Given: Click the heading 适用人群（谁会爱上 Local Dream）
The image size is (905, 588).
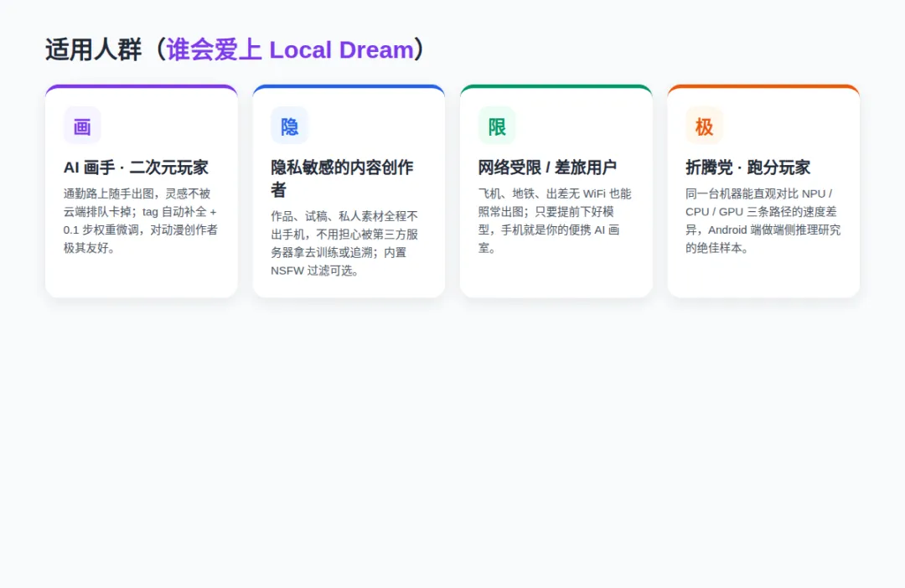Looking at the screenshot, I should click(x=235, y=49).
